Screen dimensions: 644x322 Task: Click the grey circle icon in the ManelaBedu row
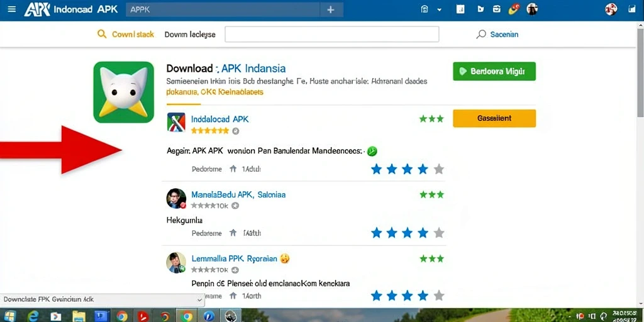[x=235, y=206]
